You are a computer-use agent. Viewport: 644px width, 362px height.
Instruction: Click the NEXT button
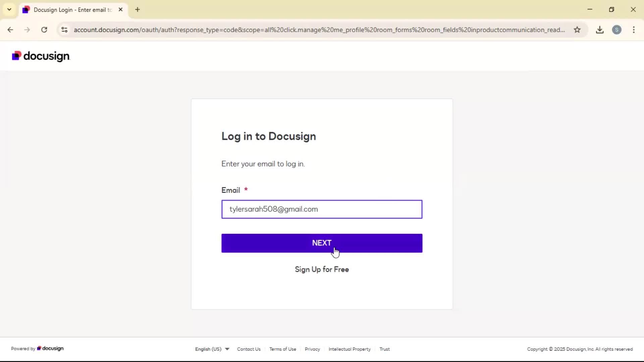click(x=322, y=243)
